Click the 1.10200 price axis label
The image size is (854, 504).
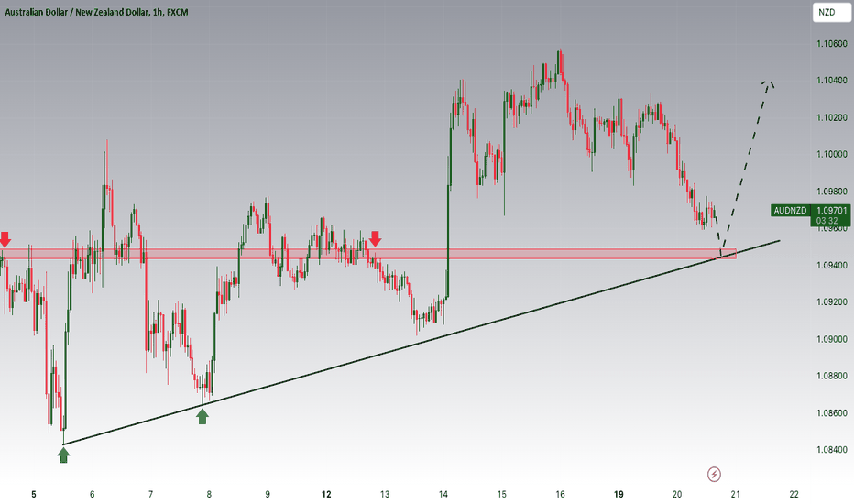click(832, 117)
